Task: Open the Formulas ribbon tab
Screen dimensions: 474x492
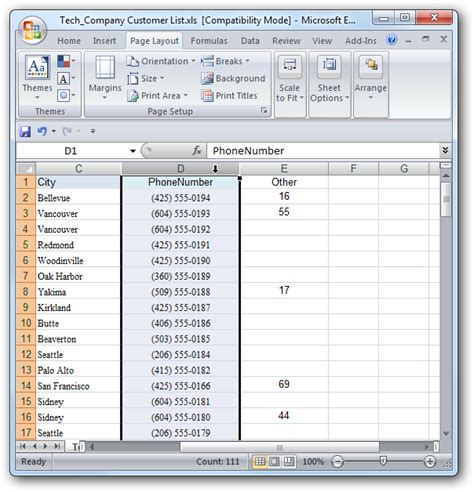Action: click(209, 41)
